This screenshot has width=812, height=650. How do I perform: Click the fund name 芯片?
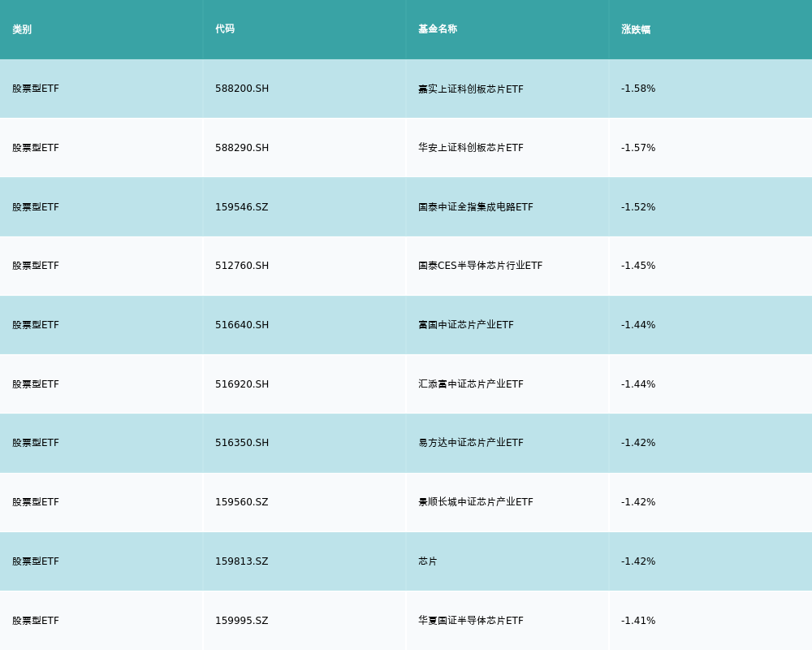coord(428,561)
